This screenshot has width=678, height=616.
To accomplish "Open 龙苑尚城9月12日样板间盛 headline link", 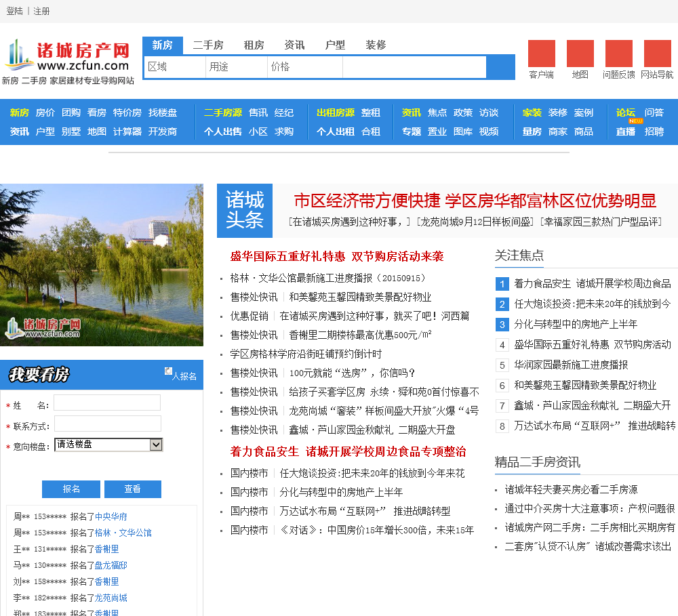I will tap(475, 222).
